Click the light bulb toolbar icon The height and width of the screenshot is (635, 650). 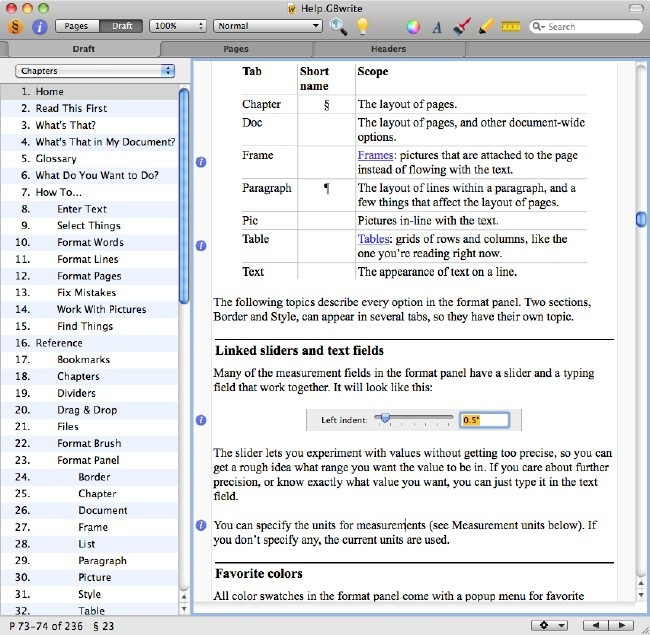coord(363,27)
